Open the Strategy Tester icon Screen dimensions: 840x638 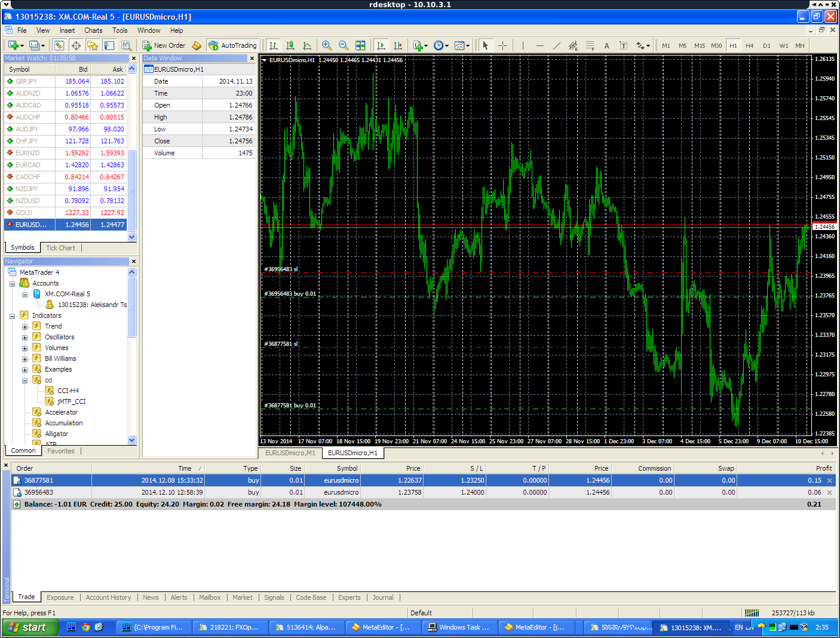126,45
